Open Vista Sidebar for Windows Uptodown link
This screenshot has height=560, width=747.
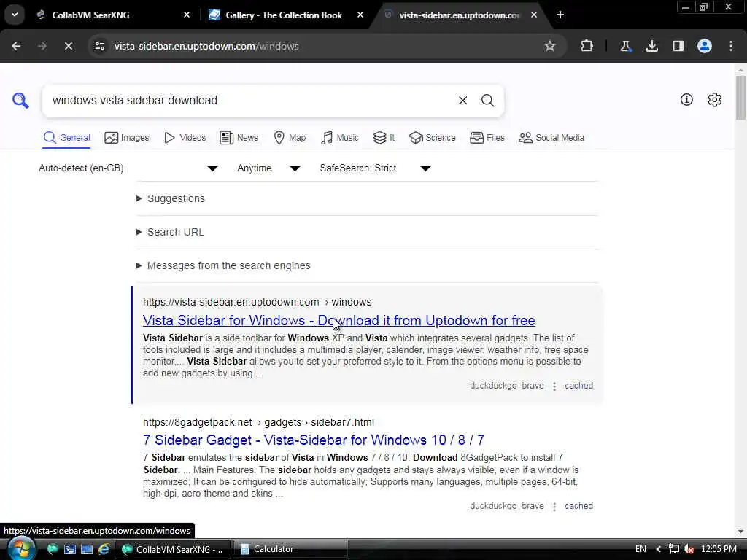tap(338, 321)
